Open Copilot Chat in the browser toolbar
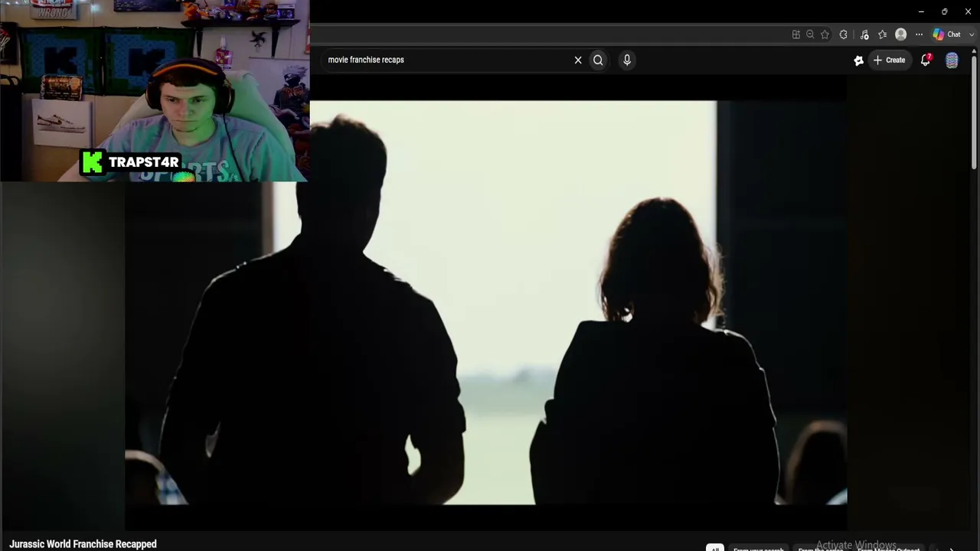 (x=947, y=34)
